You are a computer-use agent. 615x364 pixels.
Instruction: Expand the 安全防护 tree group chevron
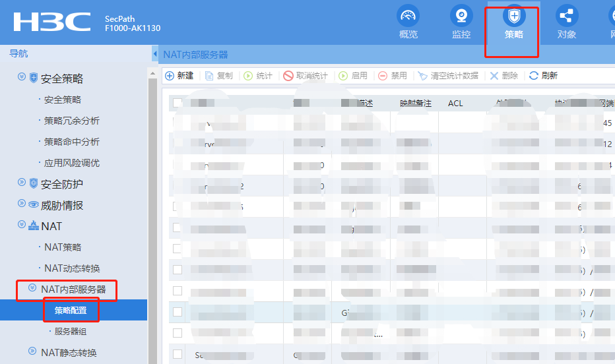pos(22,182)
